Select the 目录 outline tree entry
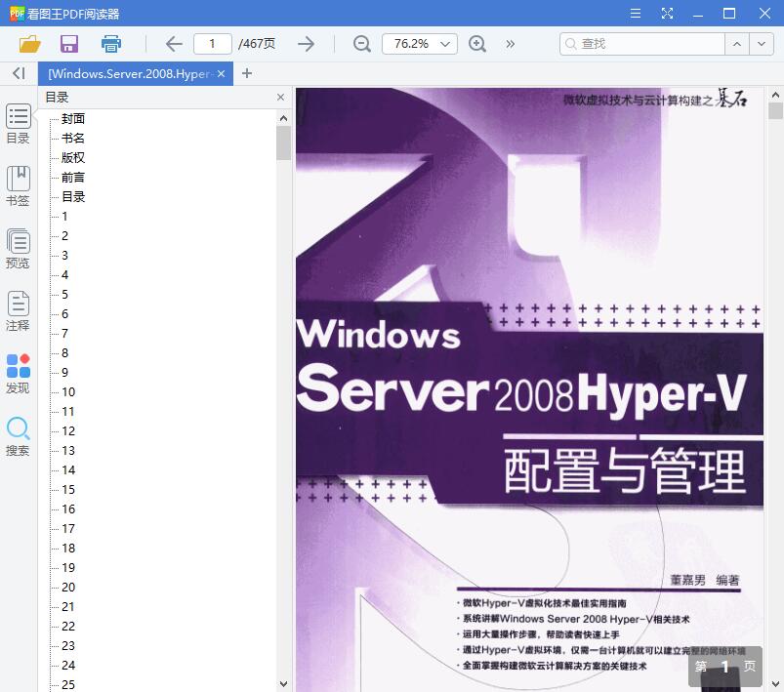784x692 pixels. coord(73,196)
